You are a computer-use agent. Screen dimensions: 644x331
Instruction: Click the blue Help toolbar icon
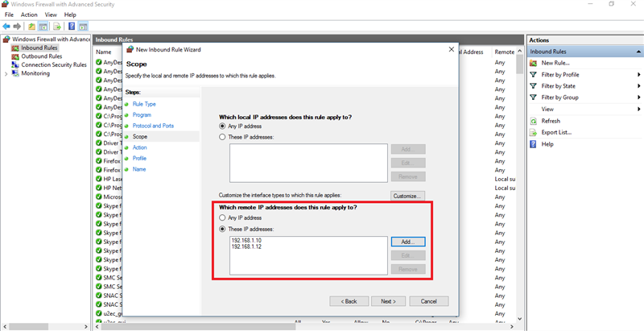[71, 26]
